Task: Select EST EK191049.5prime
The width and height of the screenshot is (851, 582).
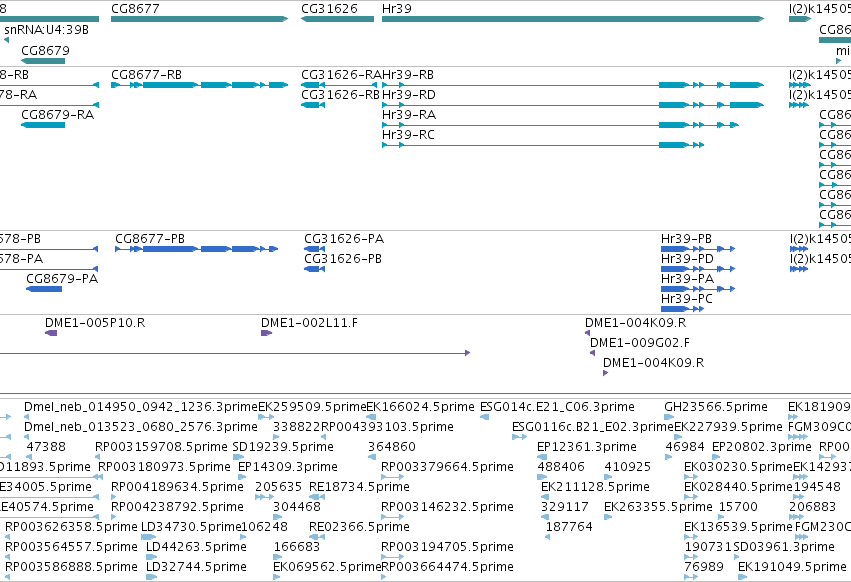Action: point(792,568)
